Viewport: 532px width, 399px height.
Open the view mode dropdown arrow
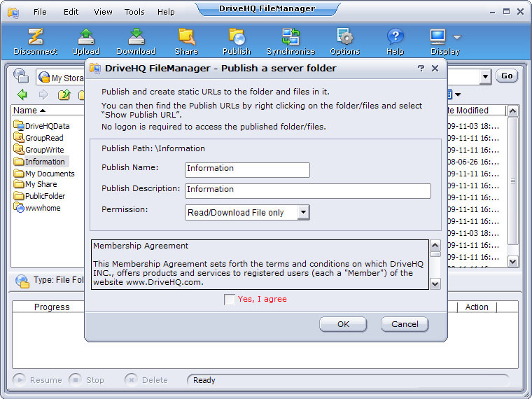pyautogui.click(x=458, y=94)
